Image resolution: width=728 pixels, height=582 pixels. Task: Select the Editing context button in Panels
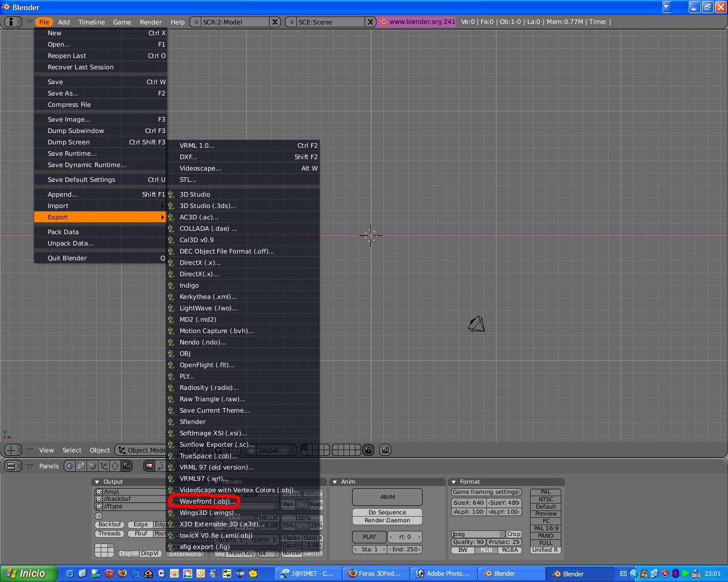(x=115, y=466)
